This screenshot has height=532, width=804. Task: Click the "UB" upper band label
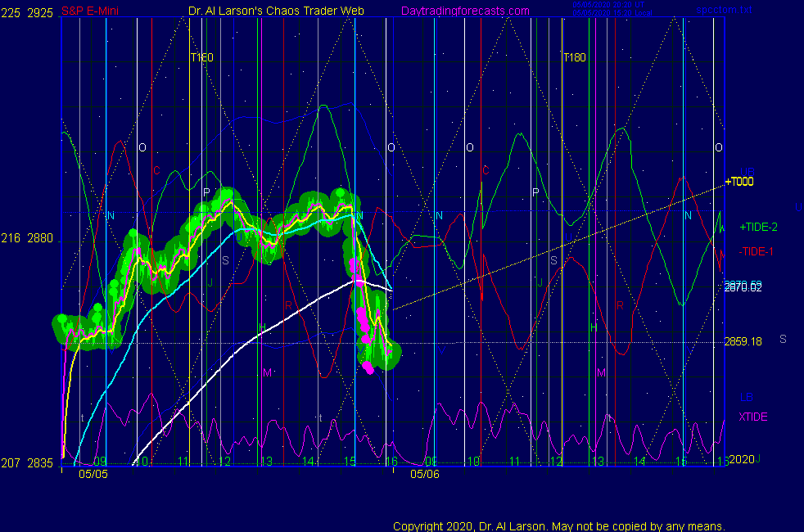pos(747,172)
